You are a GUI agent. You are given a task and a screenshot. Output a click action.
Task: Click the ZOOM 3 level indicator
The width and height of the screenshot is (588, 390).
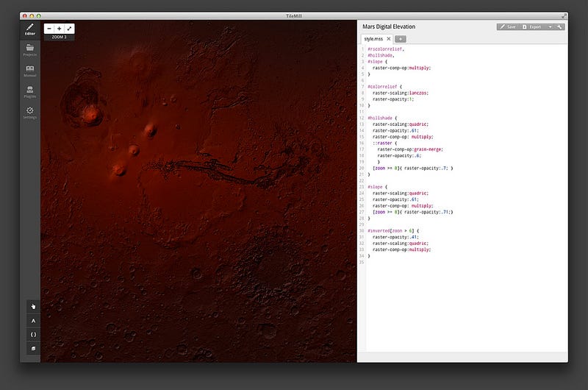coord(60,38)
